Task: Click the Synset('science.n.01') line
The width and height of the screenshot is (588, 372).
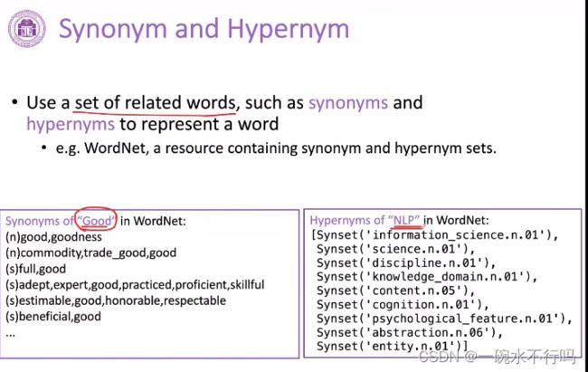Action: point(396,249)
